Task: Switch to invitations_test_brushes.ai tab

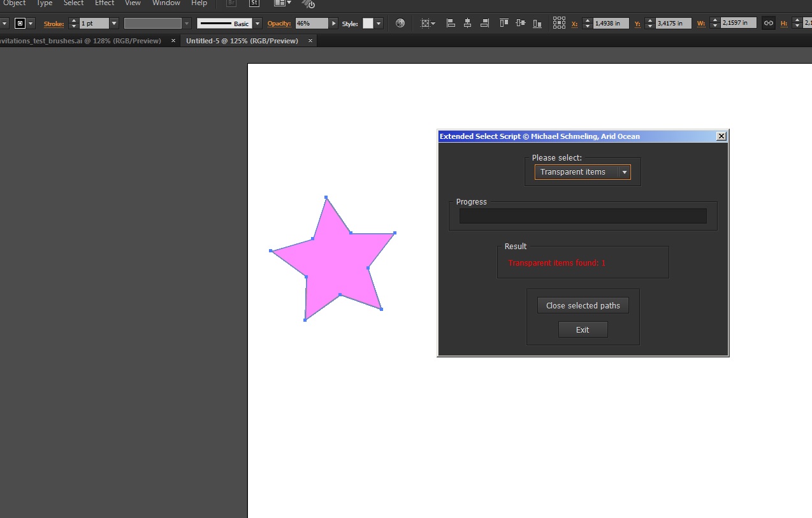Action: 80,41
